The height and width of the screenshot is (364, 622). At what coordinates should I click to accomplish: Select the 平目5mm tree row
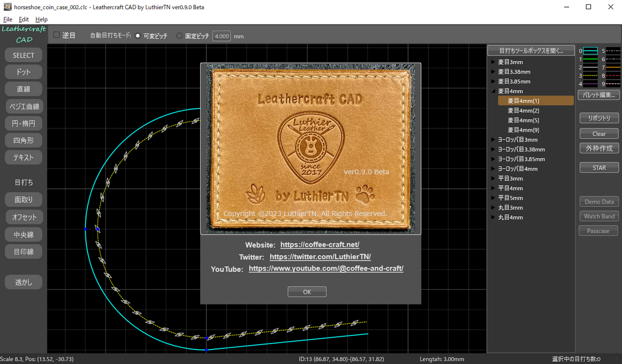tap(511, 198)
